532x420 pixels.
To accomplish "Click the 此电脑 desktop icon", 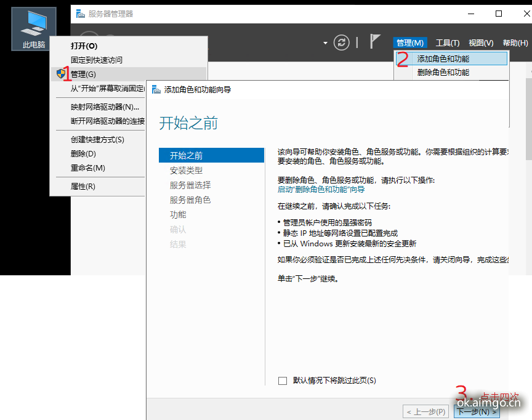I will pos(34,29).
